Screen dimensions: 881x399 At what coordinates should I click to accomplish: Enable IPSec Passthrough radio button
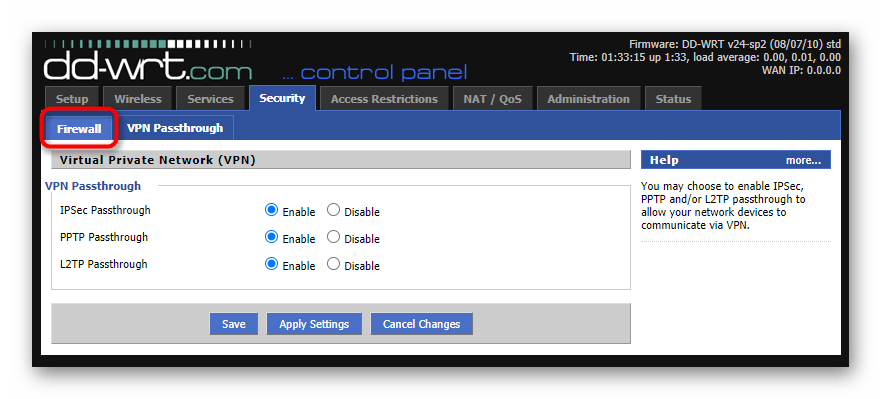(x=271, y=210)
